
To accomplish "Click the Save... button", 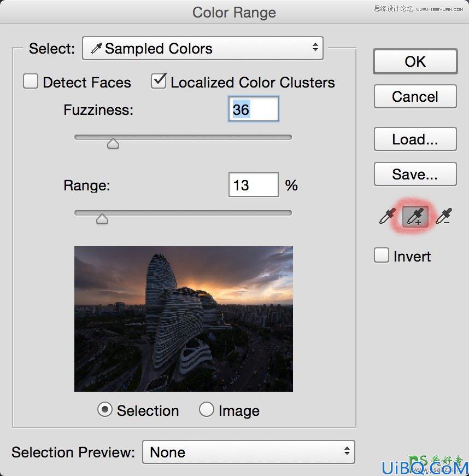I will pyautogui.click(x=415, y=174).
